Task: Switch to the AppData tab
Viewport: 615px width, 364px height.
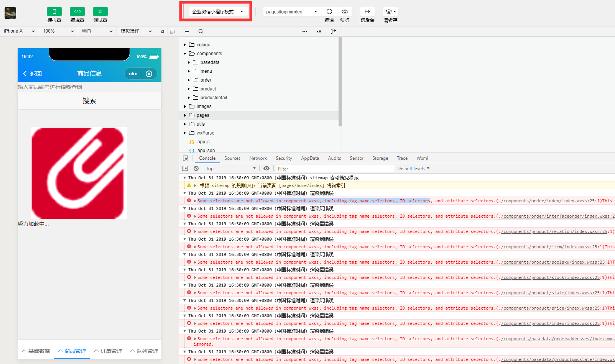Action: (x=310, y=158)
